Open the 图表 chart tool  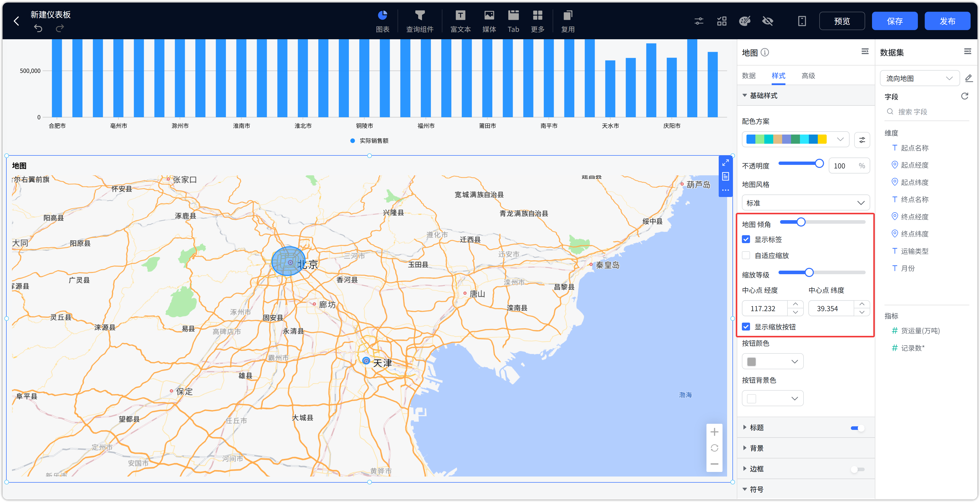[x=382, y=21]
